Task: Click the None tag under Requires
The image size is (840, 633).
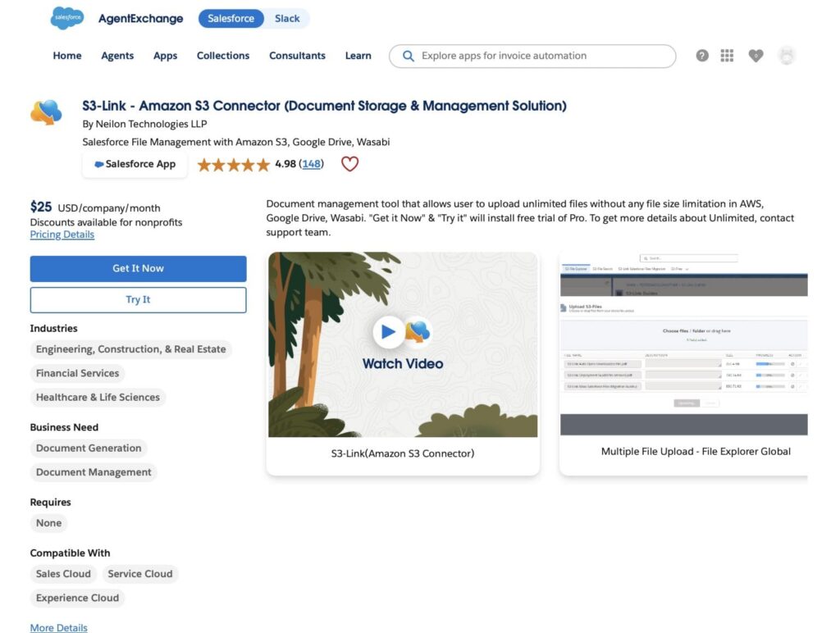Action: 48,523
